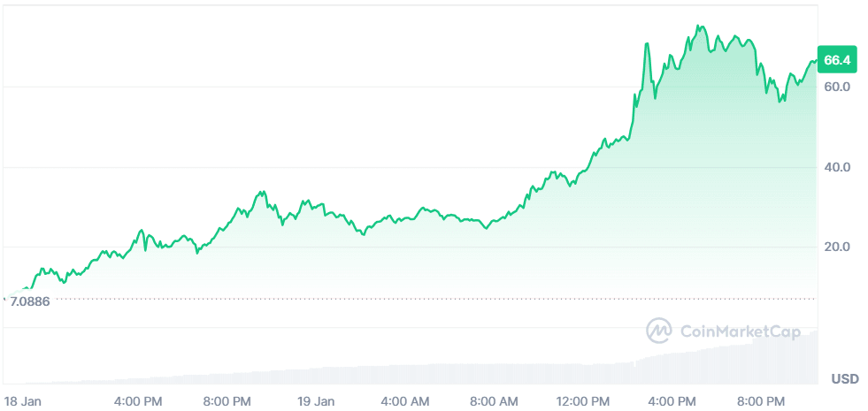The image size is (868, 411).
Task: Click the CoinMarketCap watermark text
Action: (740, 331)
